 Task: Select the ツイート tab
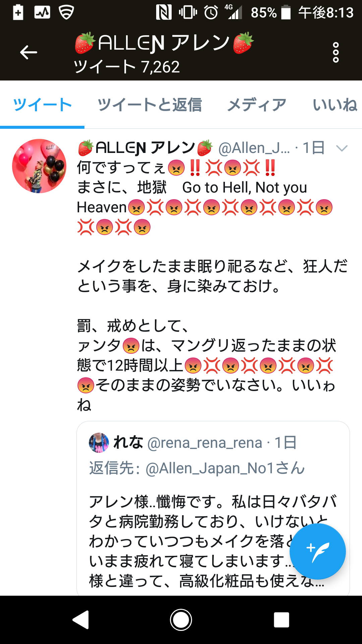tap(42, 105)
